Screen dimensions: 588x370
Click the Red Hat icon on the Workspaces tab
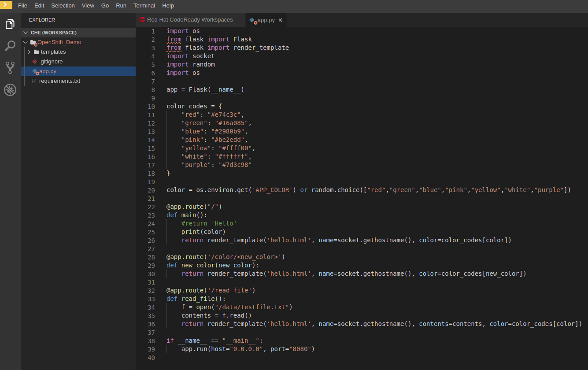pyautogui.click(x=142, y=19)
